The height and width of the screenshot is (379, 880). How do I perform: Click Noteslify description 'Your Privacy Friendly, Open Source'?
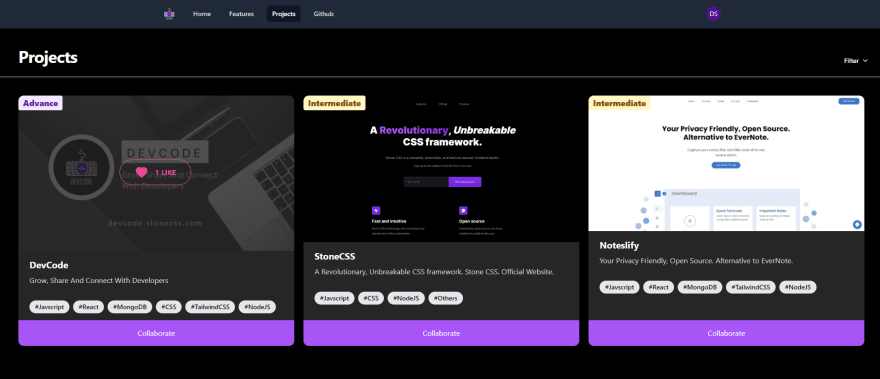[x=696, y=261]
